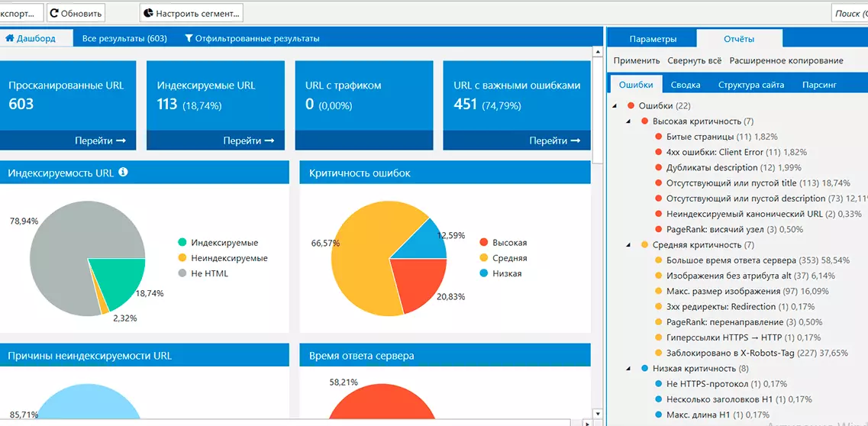Viewport: 868px width, 426px height.
Task: Open the Дашборд tab
Action: [36, 39]
